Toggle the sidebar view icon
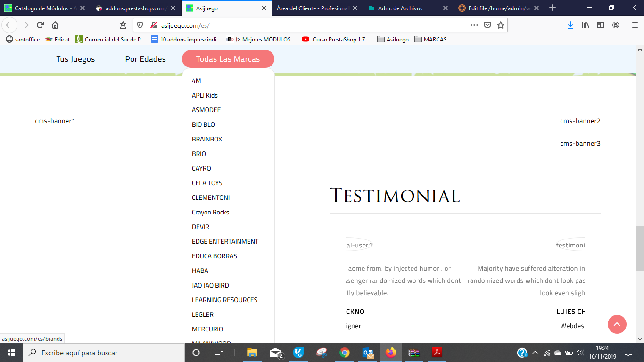Image resolution: width=644 pixels, height=362 pixels. click(601, 25)
